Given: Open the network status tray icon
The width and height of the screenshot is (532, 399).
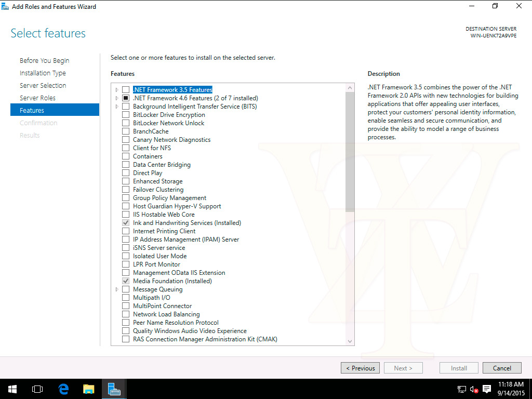Looking at the screenshot, I should (x=461, y=389).
